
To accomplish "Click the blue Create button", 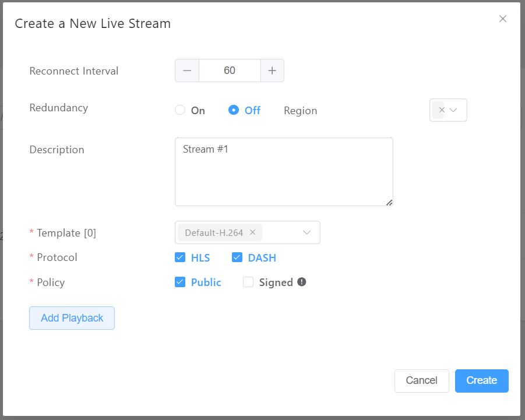I will click(x=481, y=380).
